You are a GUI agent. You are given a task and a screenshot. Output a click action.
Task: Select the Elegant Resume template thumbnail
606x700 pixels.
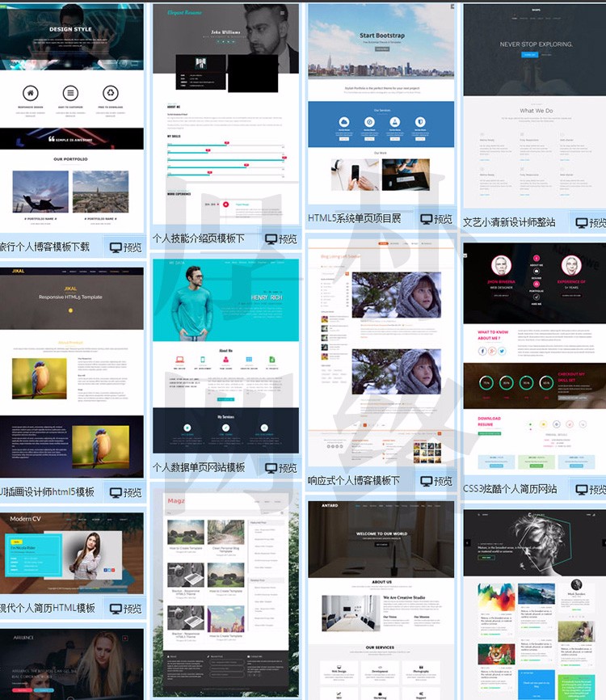(x=225, y=114)
